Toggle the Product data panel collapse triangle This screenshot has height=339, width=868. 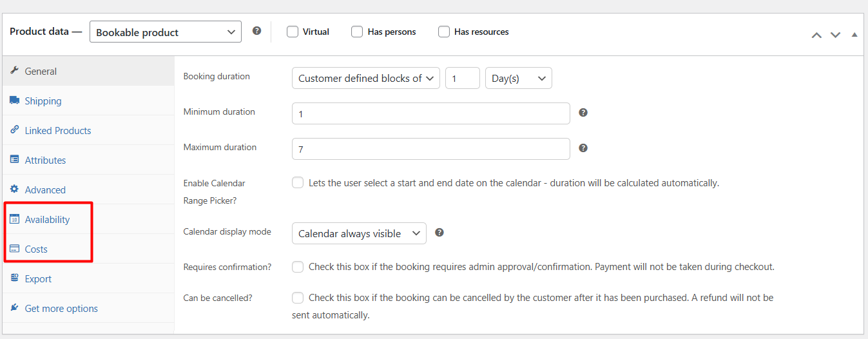point(854,35)
